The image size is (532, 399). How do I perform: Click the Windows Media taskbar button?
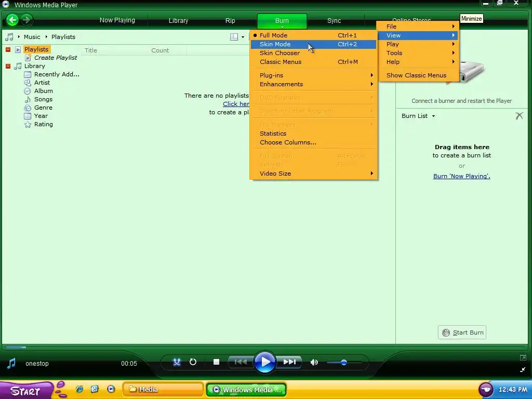pyautogui.click(x=246, y=390)
